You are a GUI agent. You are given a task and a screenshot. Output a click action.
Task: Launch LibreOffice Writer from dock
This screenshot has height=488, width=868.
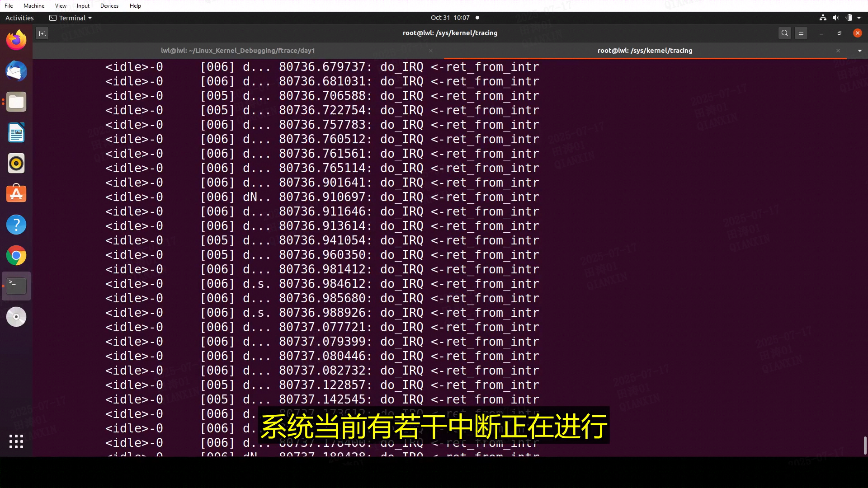16,133
